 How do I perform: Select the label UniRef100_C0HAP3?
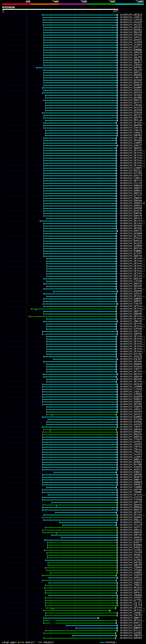click(x=131, y=168)
